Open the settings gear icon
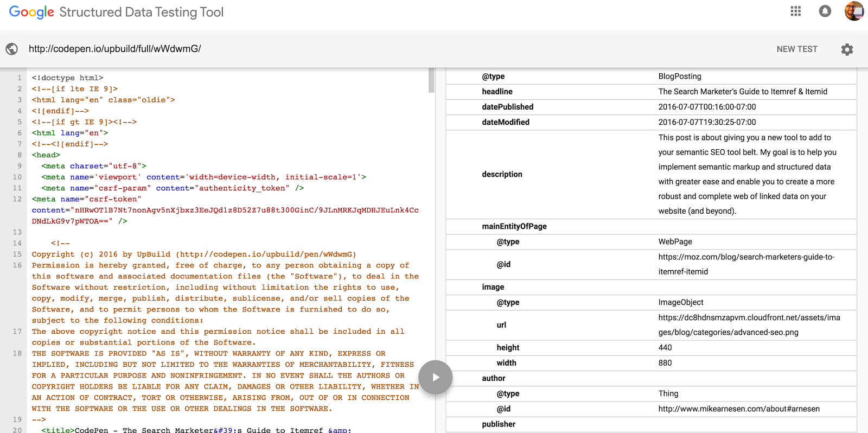This screenshot has height=433, width=868. point(847,49)
